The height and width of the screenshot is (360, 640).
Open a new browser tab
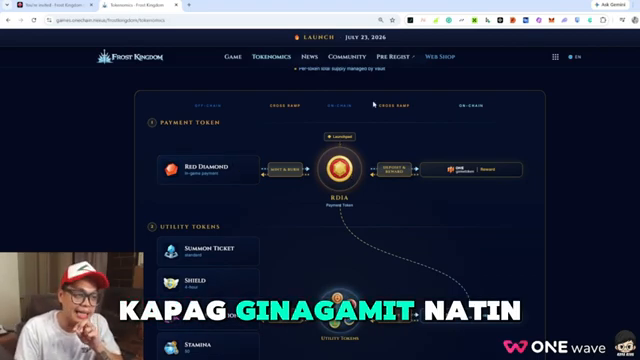pyautogui.click(x=189, y=5)
